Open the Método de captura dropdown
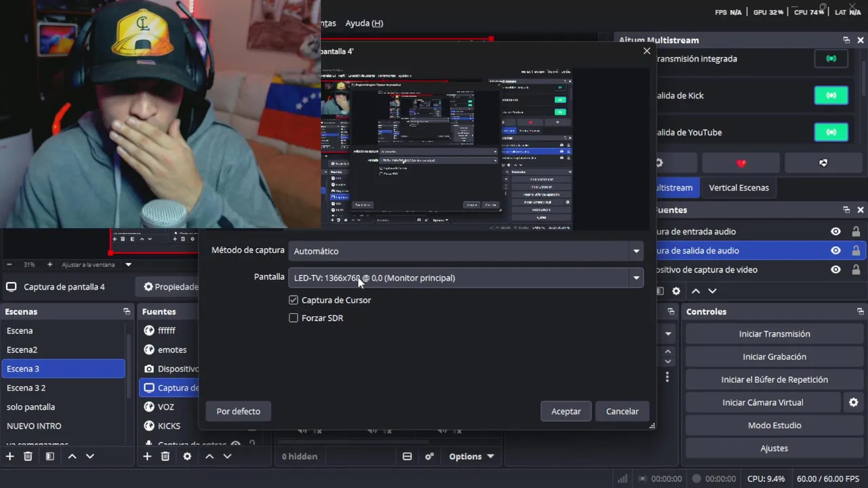868x488 pixels. click(x=466, y=251)
